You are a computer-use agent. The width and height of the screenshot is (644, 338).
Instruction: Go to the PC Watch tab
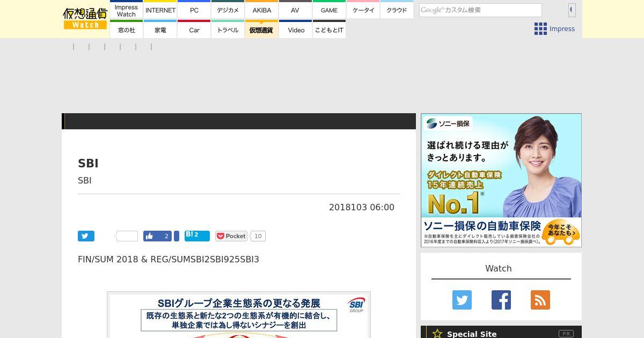click(x=194, y=10)
